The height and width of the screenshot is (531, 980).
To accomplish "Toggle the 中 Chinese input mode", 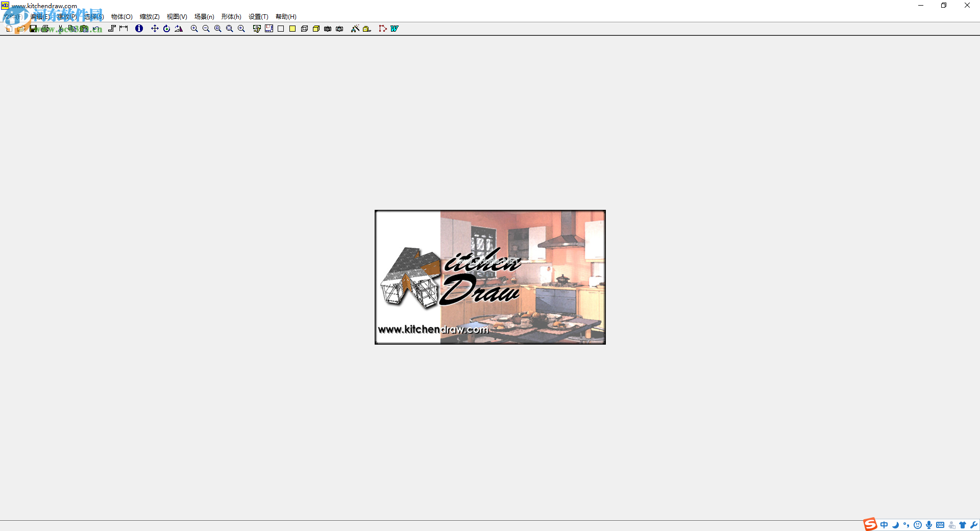I will [x=884, y=525].
